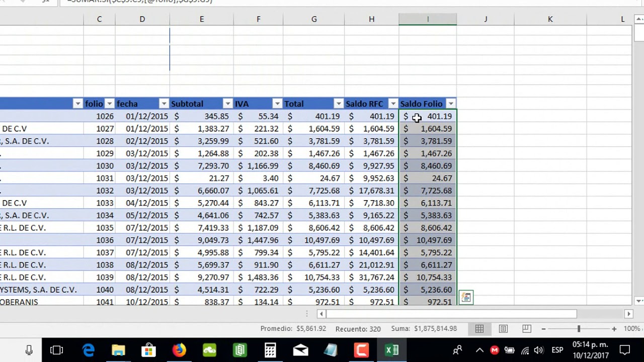Viewport: 644px width, 362px height.
Task: Open the network icon in the system tray
Action: [x=524, y=349]
